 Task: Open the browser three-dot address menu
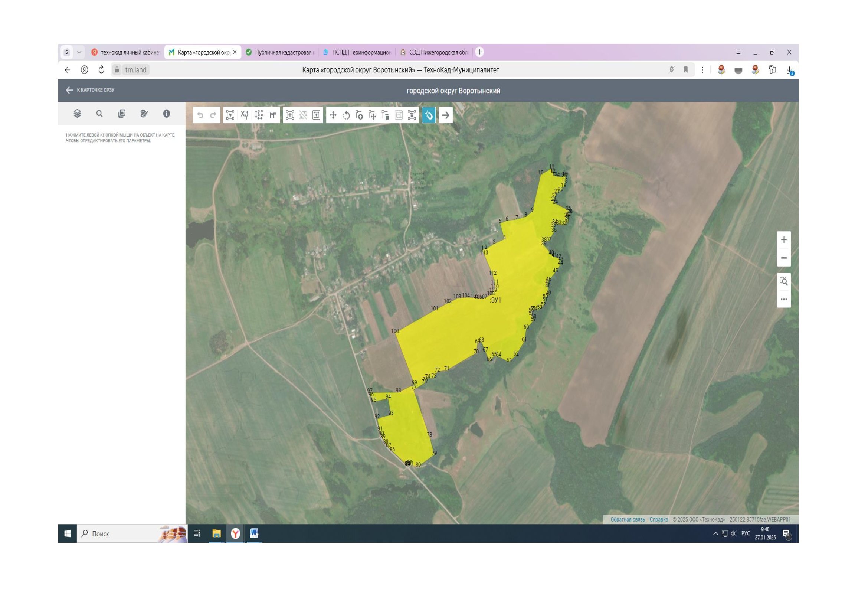click(702, 70)
